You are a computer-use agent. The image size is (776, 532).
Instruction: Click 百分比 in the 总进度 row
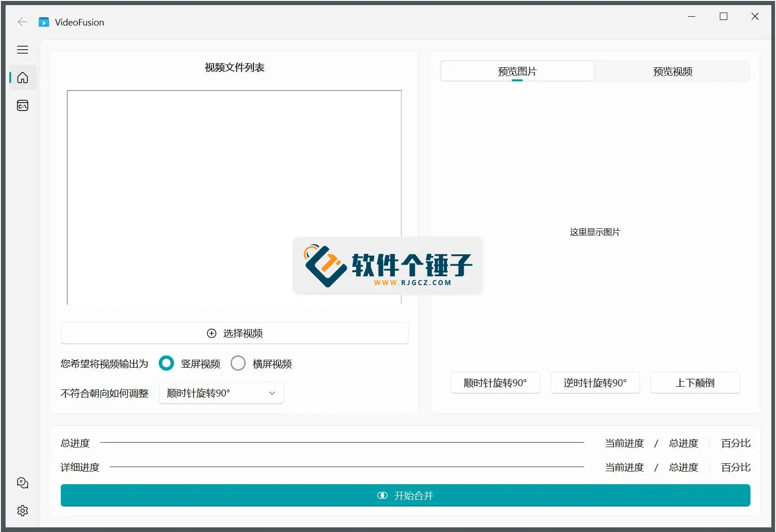point(736,443)
